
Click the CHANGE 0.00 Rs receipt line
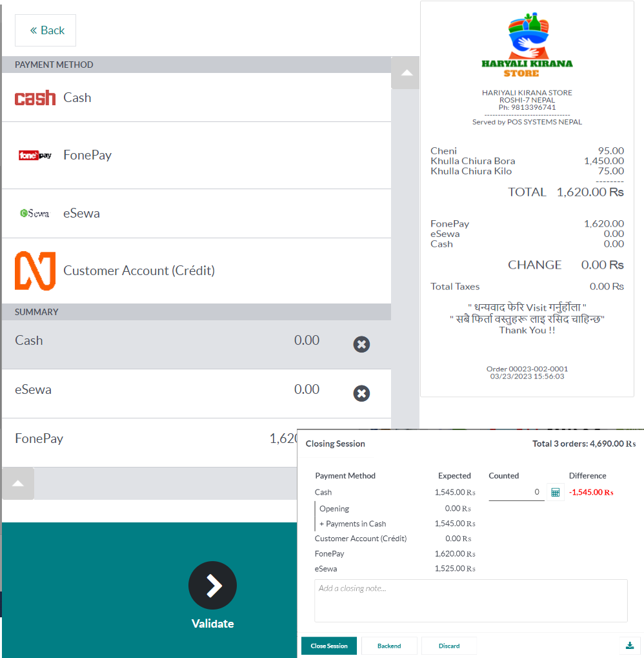click(x=565, y=265)
